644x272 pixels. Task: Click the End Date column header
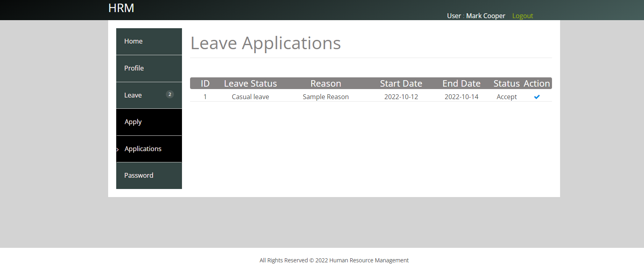[x=461, y=83]
